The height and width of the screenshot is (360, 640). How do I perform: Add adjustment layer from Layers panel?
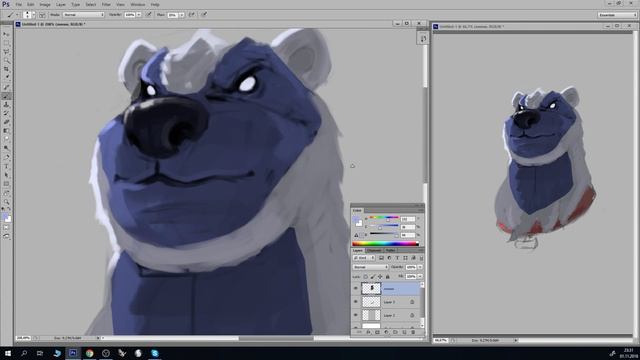386,332
